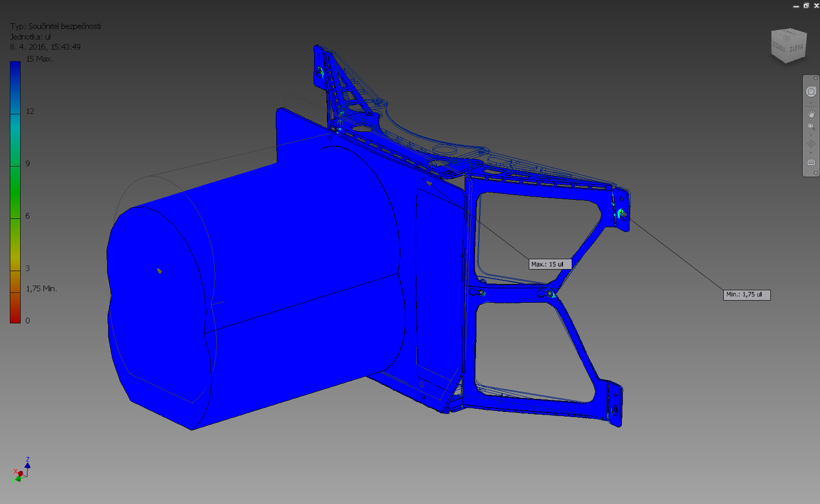Image resolution: width=820 pixels, height=504 pixels.
Task: Click the legend value 6
Action: click(28, 216)
